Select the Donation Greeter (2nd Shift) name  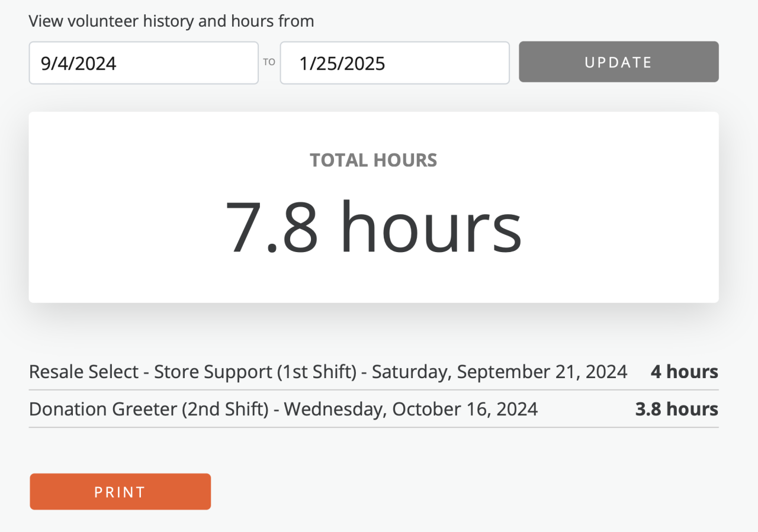[149, 409]
